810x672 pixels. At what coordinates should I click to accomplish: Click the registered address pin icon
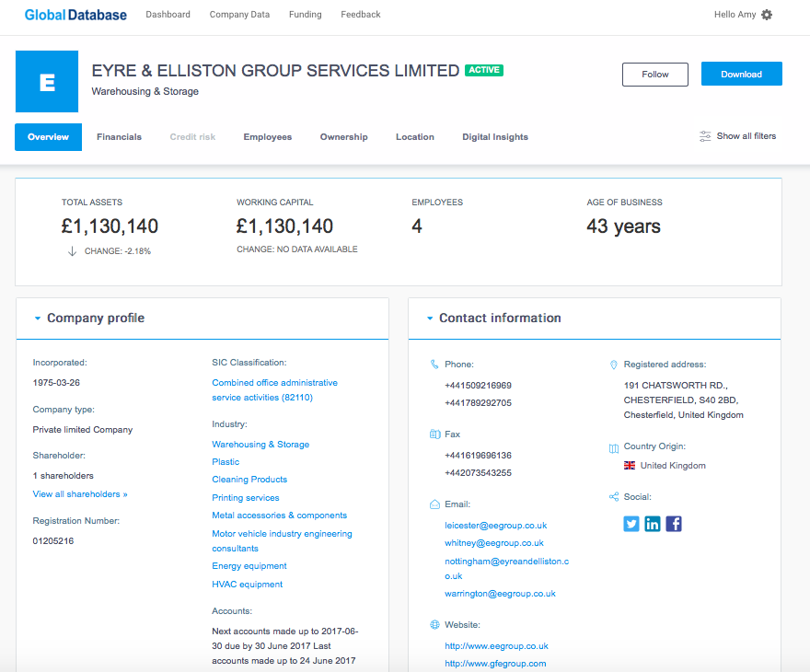[613, 365]
